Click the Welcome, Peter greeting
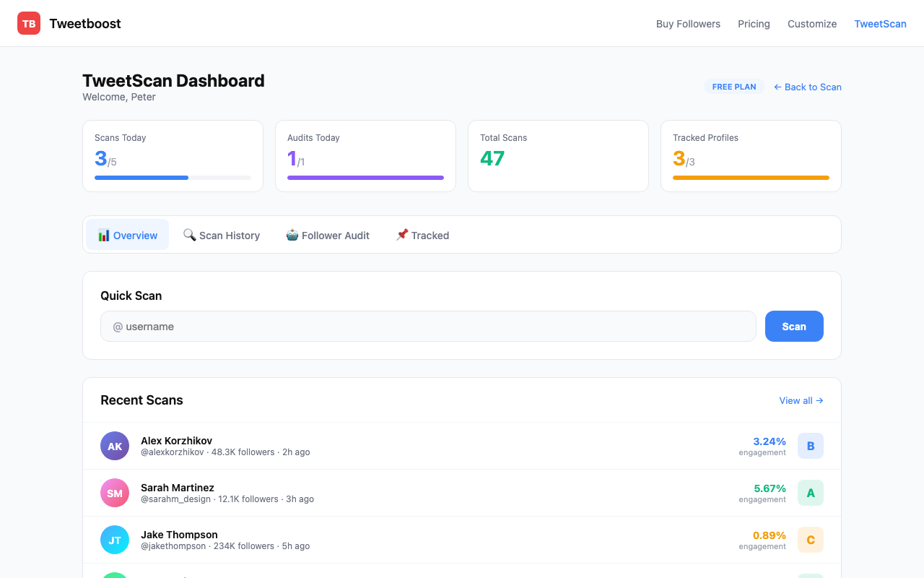This screenshot has width=924, height=578. pyautogui.click(x=119, y=97)
